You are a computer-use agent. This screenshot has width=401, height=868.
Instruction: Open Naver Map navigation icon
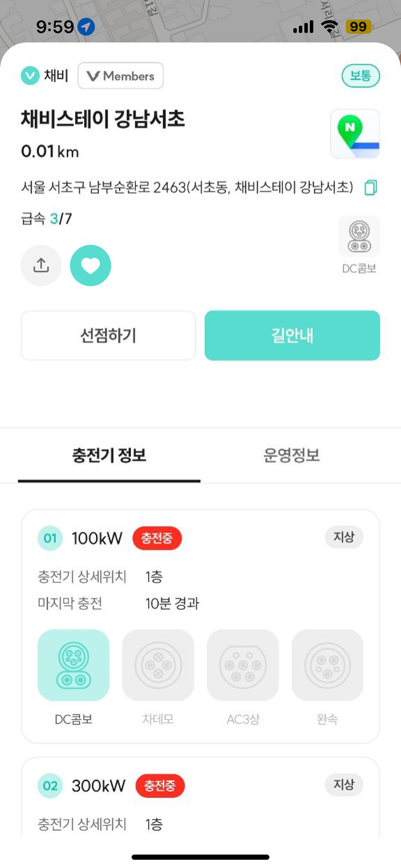point(355,134)
